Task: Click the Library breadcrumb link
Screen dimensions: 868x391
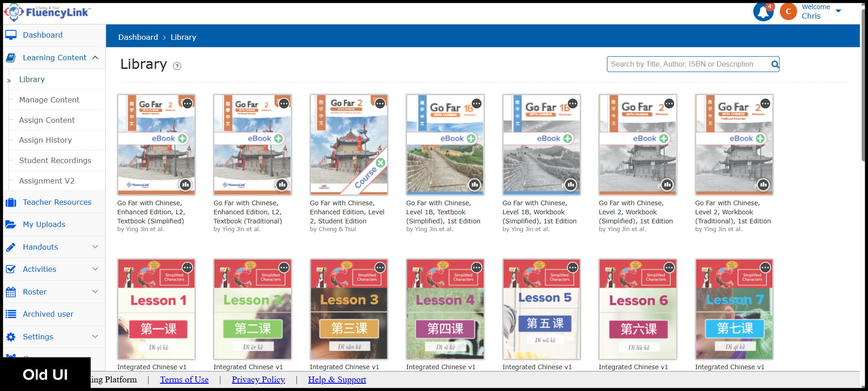Action: pyautogui.click(x=183, y=37)
